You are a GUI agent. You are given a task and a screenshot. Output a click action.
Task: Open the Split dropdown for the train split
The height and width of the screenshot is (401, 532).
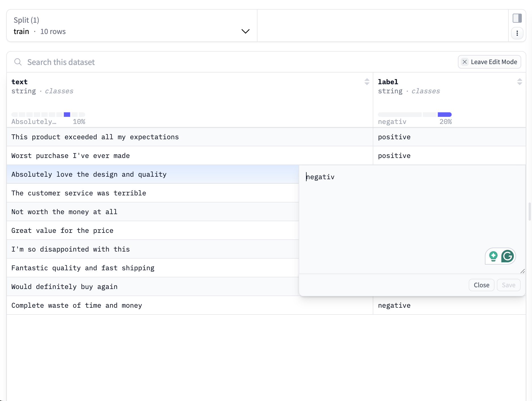click(x=245, y=31)
